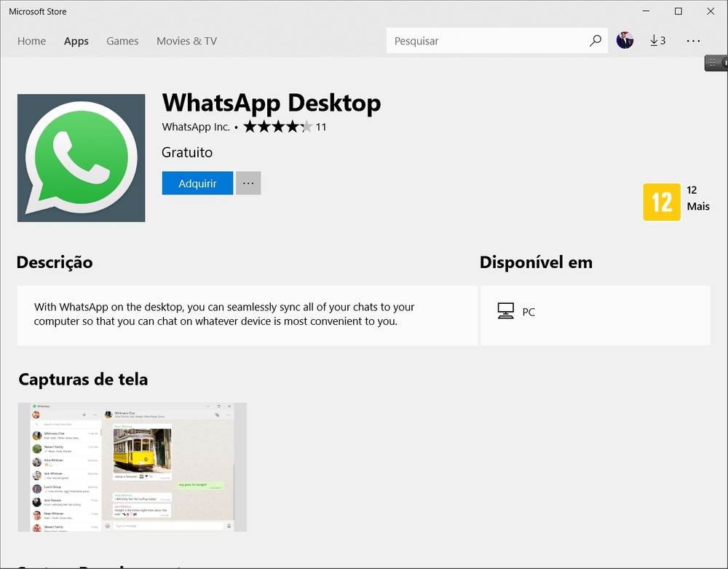Click the search magnifier icon

[596, 41]
